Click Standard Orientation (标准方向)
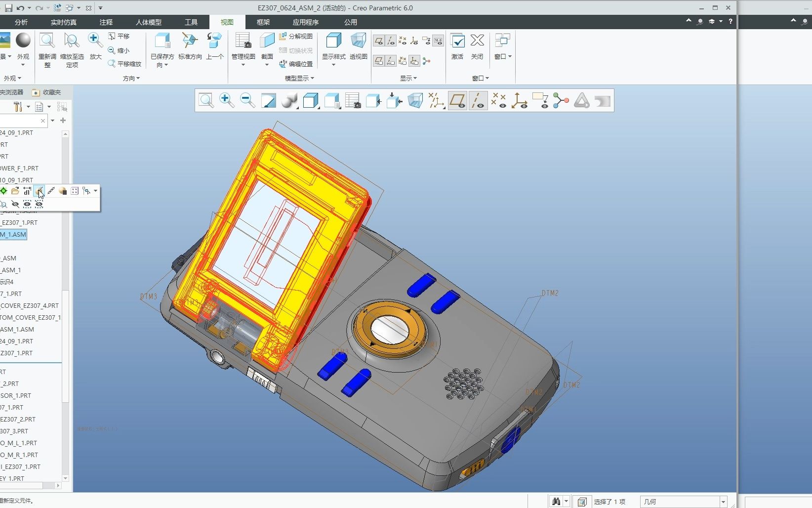 pyautogui.click(x=190, y=46)
